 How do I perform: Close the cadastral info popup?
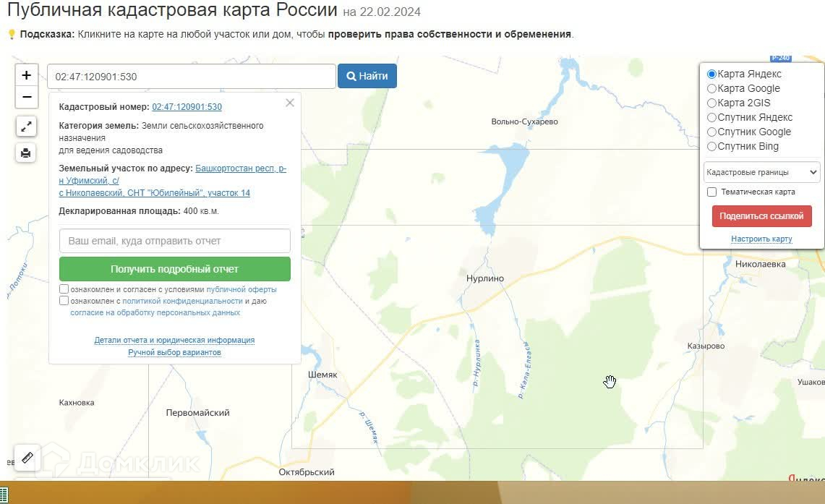(290, 103)
